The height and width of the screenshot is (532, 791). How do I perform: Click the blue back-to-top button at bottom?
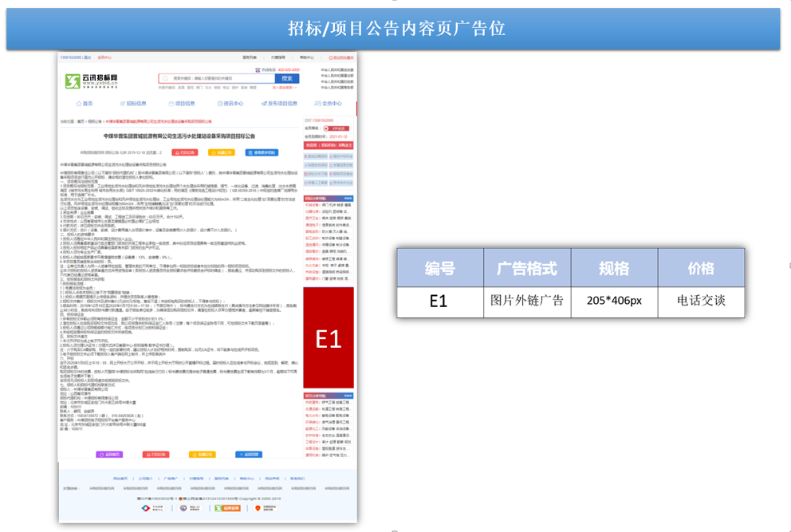[x=249, y=455]
